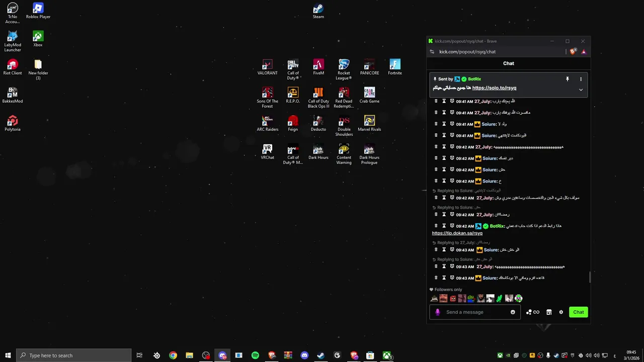Open the Kick shop icon
This screenshot has height=362, width=644.
coord(549,312)
